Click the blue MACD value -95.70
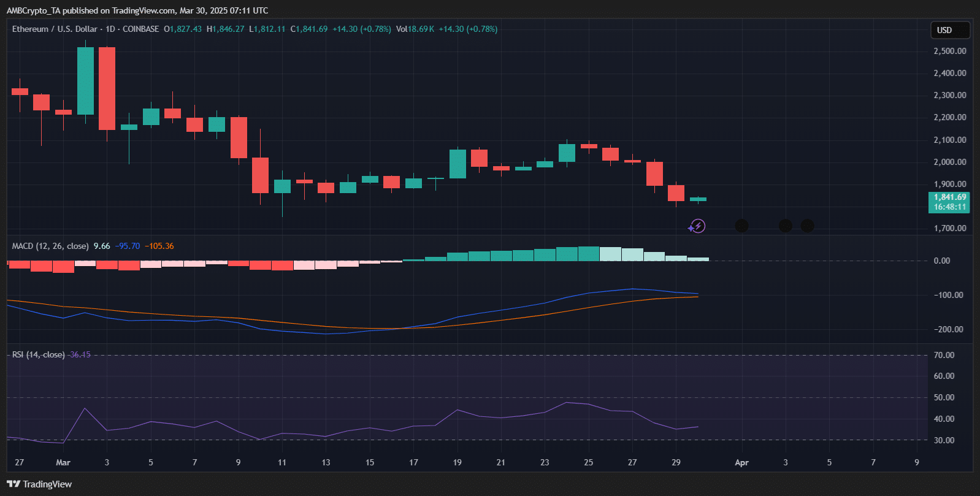 pyautogui.click(x=128, y=246)
